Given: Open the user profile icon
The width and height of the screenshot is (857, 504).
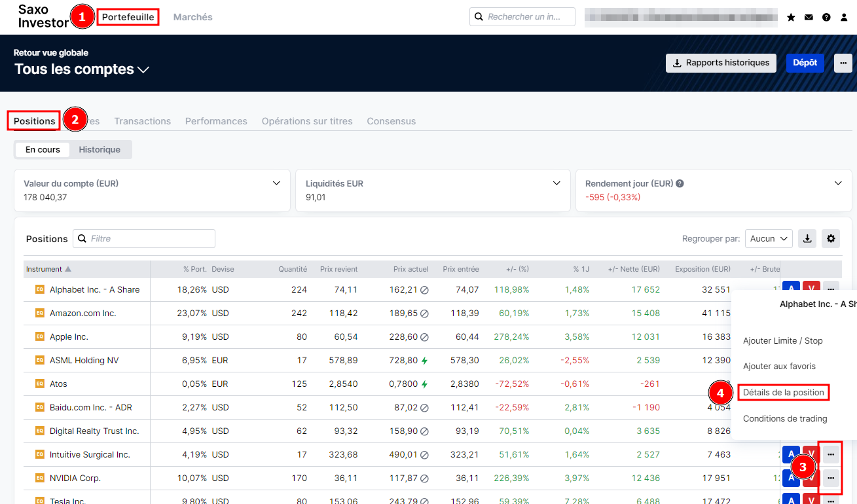Looking at the screenshot, I should (x=844, y=17).
